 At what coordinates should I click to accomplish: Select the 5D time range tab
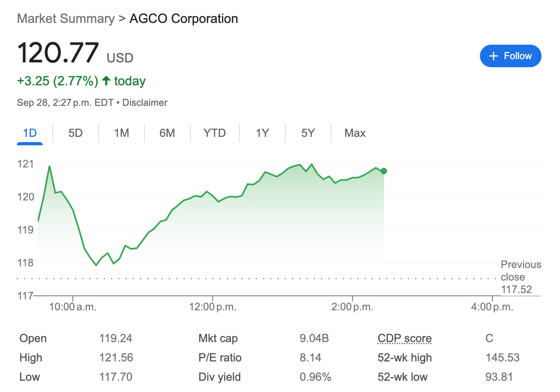[x=75, y=133]
